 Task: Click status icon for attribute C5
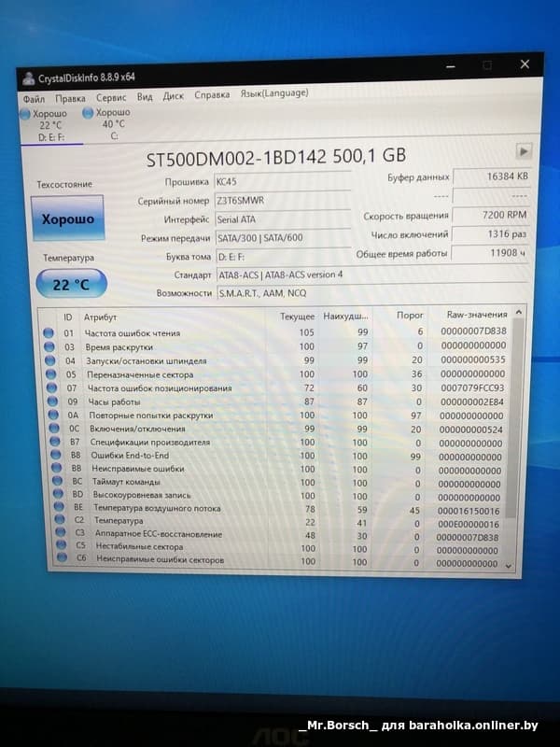pos(62,546)
